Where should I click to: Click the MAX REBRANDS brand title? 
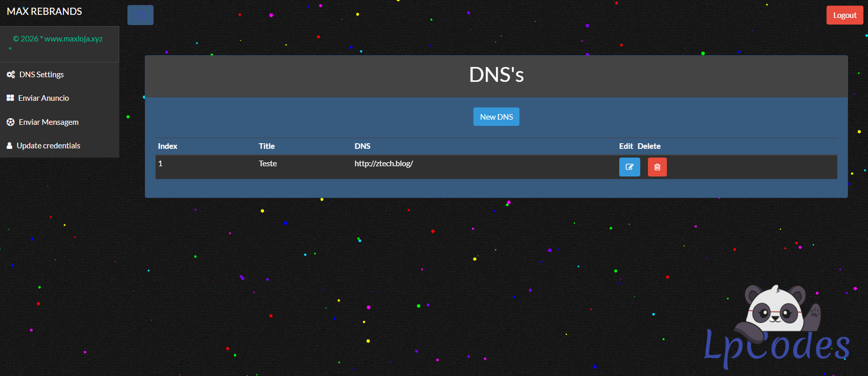45,11
